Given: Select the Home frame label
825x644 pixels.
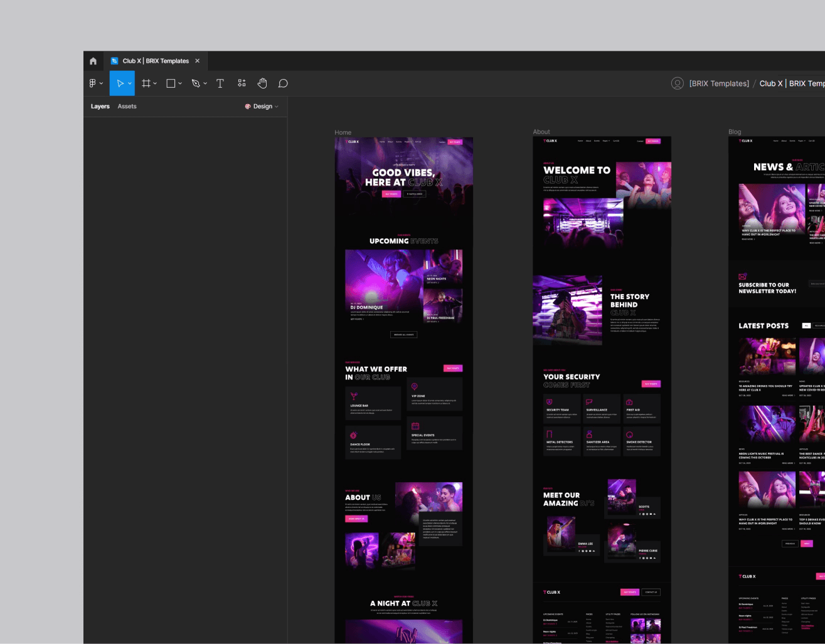Looking at the screenshot, I should pos(343,132).
